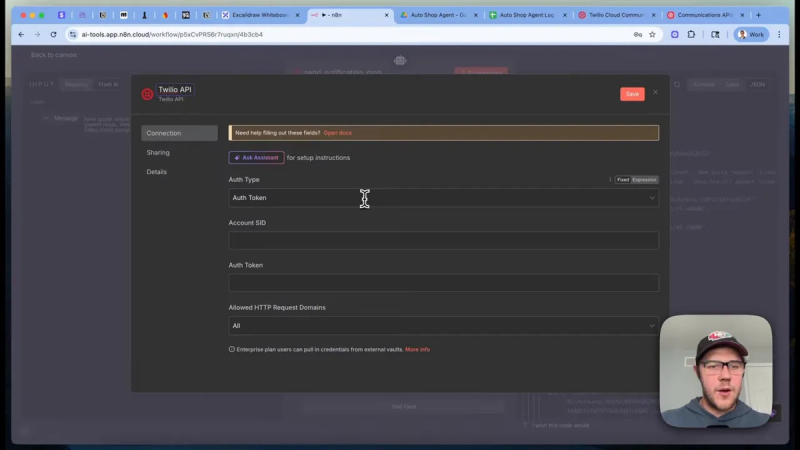Switch to Twilio Cloud Communications tab
800x450 pixels.
[x=616, y=15]
